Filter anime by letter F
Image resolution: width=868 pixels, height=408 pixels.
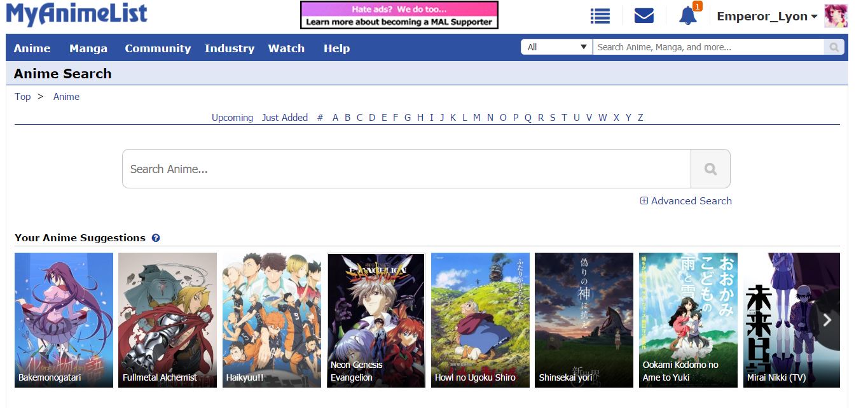(396, 118)
